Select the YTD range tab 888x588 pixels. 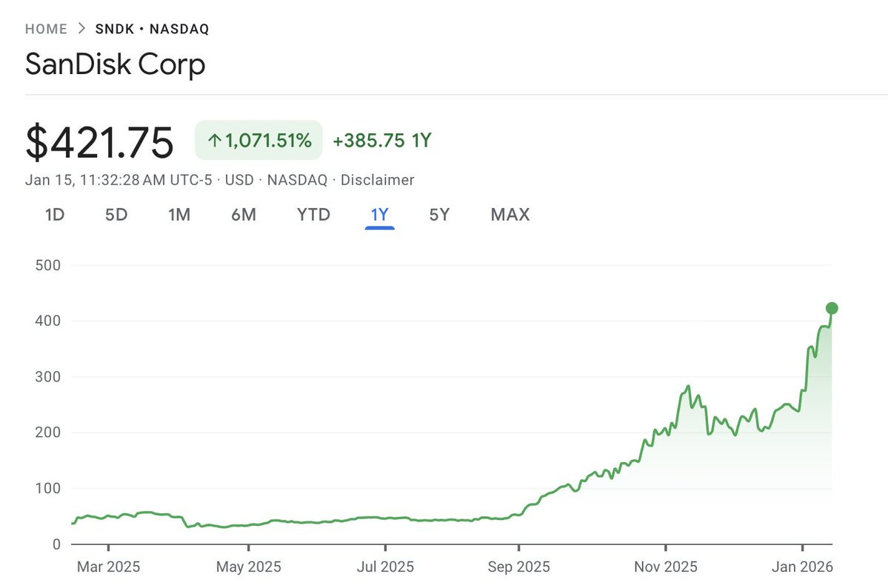[313, 215]
